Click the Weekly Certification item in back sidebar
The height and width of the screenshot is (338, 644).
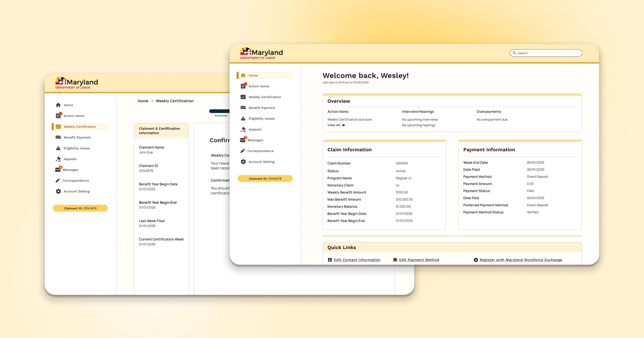tap(80, 127)
